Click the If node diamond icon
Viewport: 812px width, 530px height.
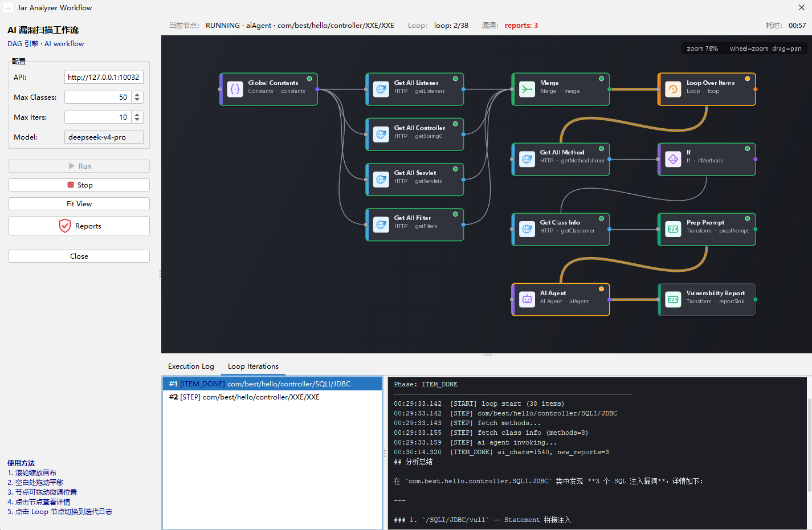coord(673,160)
